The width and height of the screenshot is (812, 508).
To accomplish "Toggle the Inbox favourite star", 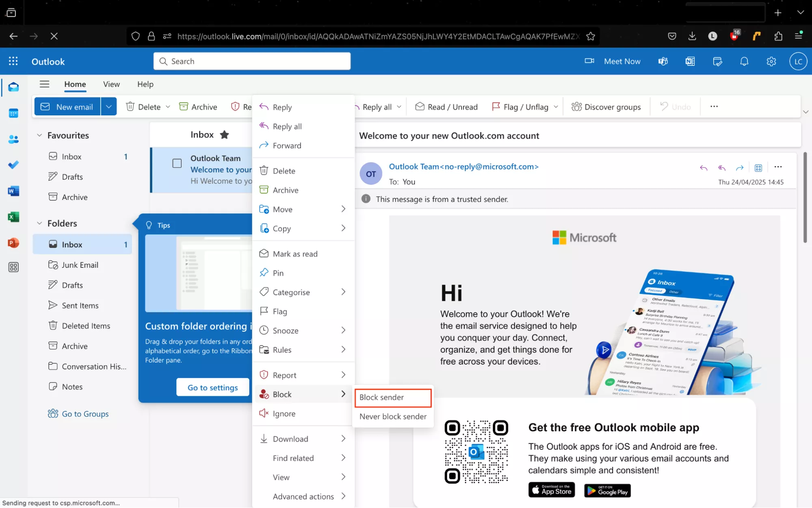I will pos(224,135).
